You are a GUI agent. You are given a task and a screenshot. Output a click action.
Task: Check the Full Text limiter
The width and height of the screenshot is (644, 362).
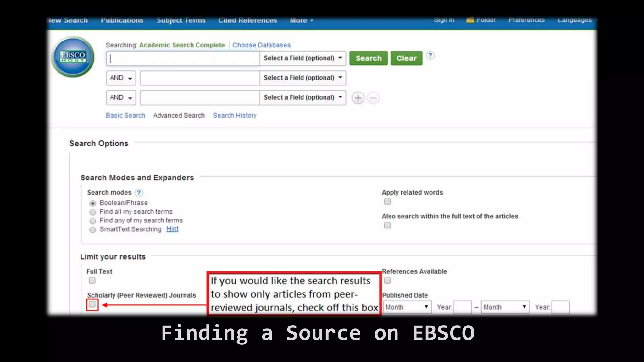pos(92,280)
